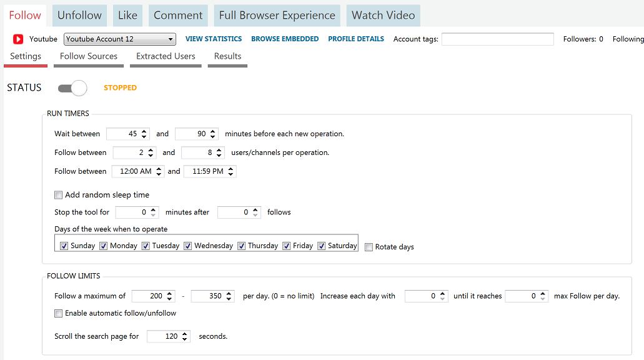Go to the Follow Sources tab

(x=89, y=56)
